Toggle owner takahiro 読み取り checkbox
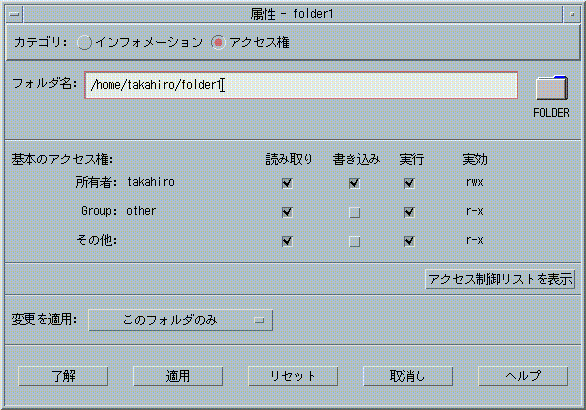The image size is (586, 410). (x=287, y=183)
